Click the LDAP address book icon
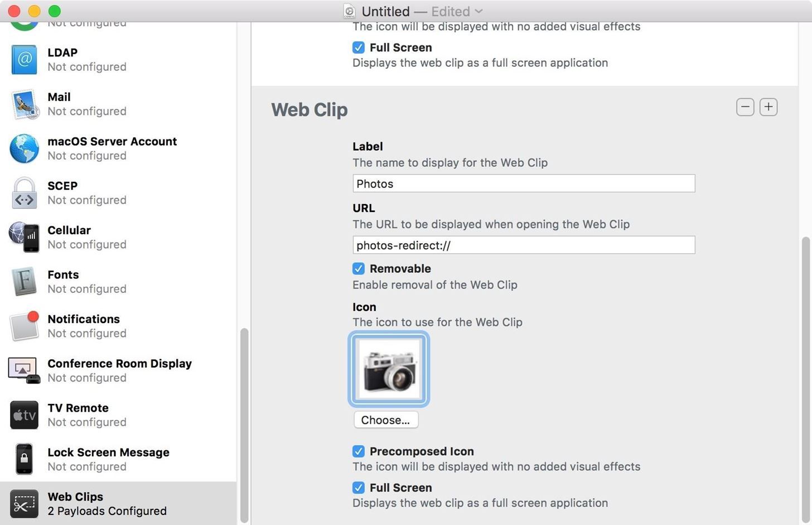Viewport: 812px width, 525px height. coord(24,60)
